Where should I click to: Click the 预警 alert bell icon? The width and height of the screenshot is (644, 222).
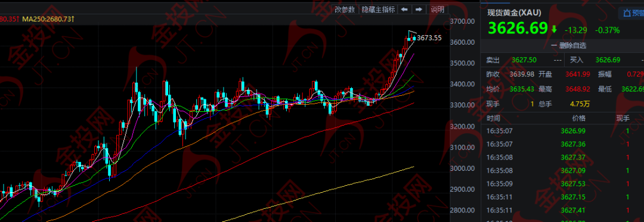coord(627,14)
